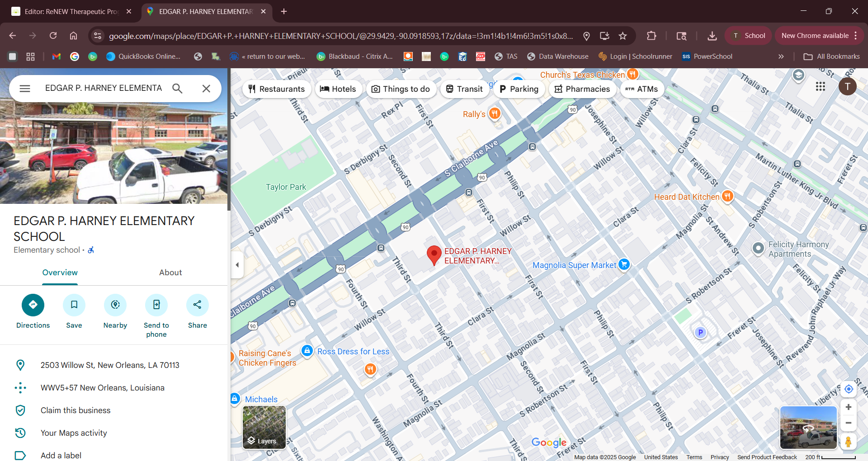Click Send Product Feedback link
Viewport: 868px width, 461px height.
[767, 457]
